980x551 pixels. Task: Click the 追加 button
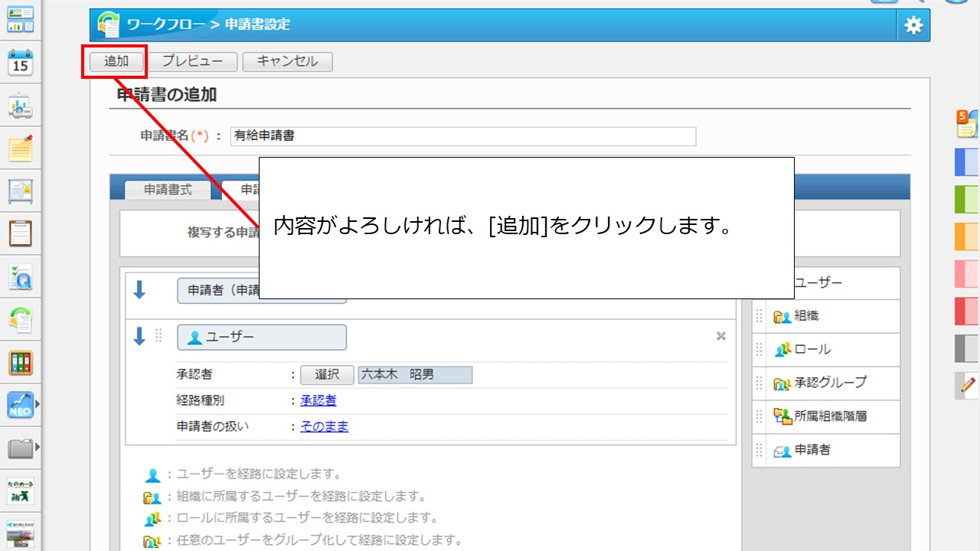116,61
